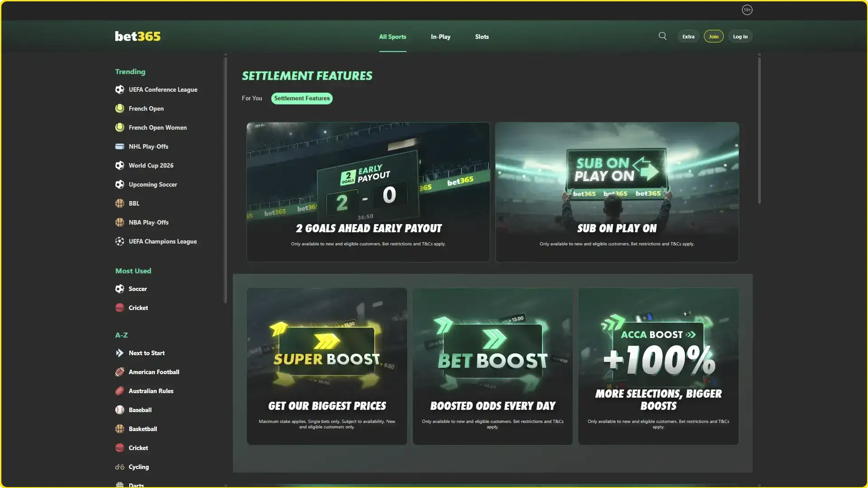Select the For You filter

click(252, 98)
